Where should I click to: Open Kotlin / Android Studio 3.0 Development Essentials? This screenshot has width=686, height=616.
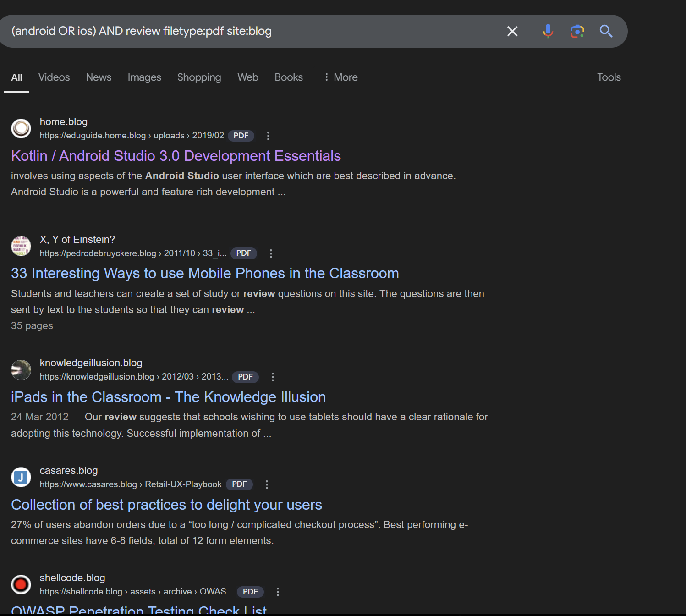(176, 156)
